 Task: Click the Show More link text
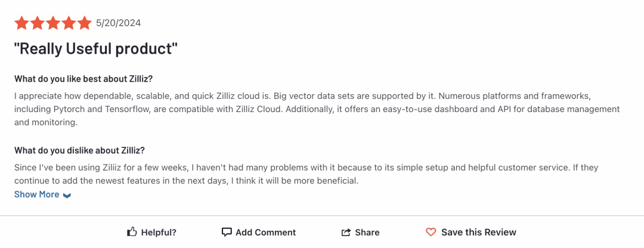(x=36, y=194)
